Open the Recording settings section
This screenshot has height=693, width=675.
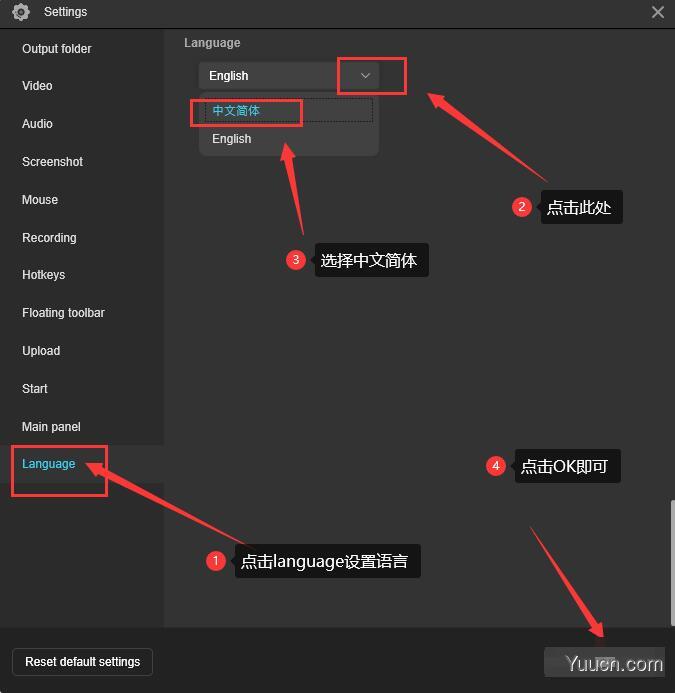[49, 238]
